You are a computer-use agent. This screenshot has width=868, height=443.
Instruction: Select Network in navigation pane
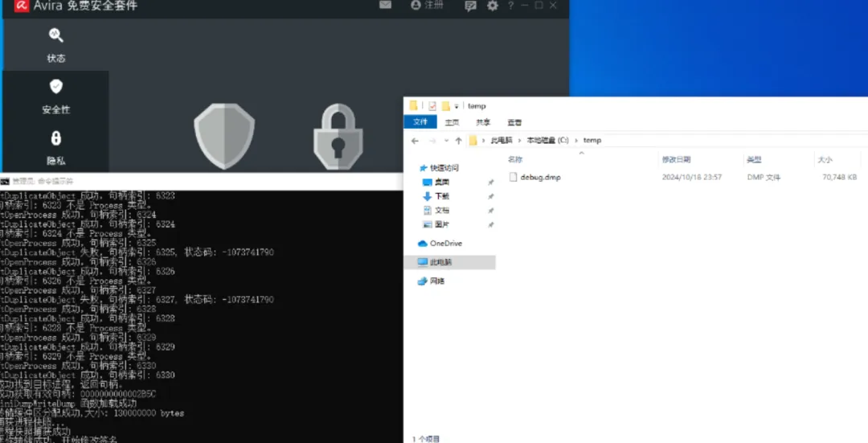pos(436,281)
